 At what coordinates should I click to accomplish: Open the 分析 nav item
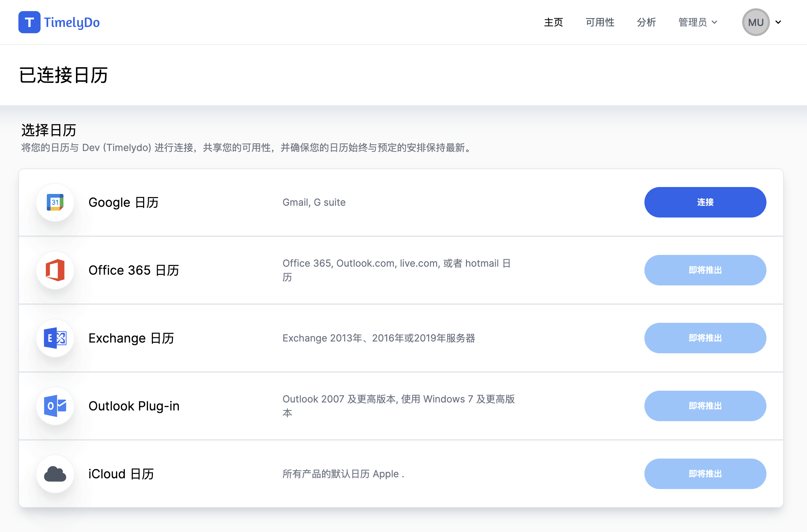(x=647, y=22)
